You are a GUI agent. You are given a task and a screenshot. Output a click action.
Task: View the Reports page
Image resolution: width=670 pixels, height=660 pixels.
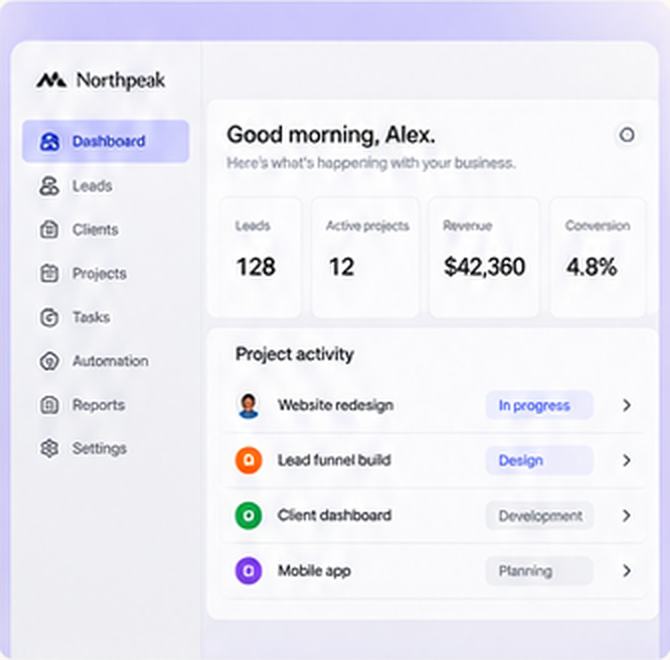tap(106, 405)
